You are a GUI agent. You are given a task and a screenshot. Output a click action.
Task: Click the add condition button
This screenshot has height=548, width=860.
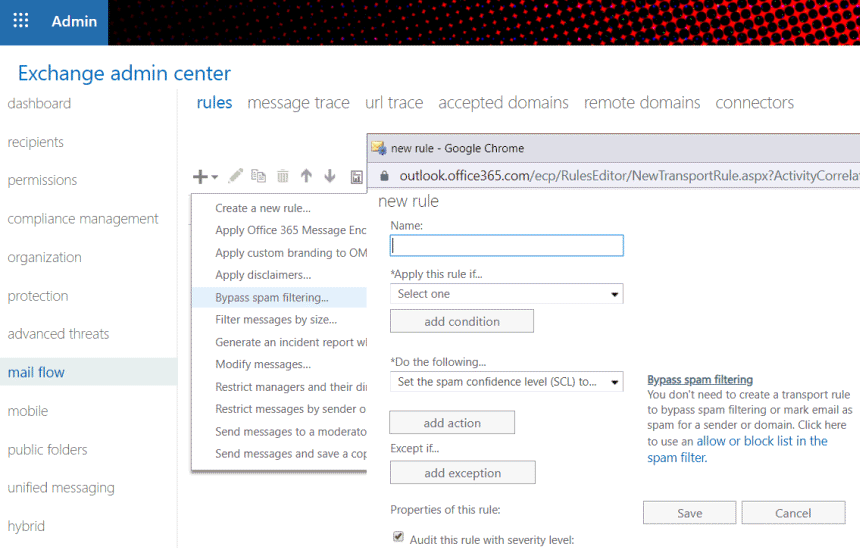click(x=462, y=321)
